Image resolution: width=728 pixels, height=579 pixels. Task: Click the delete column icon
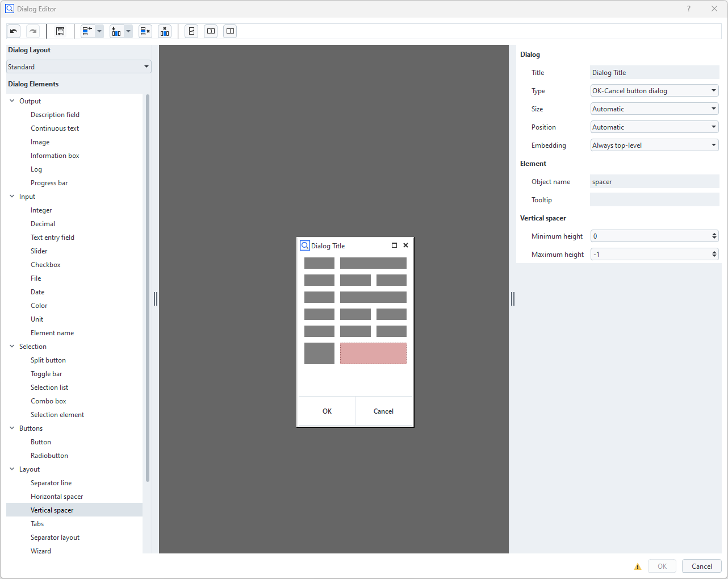(165, 31)
